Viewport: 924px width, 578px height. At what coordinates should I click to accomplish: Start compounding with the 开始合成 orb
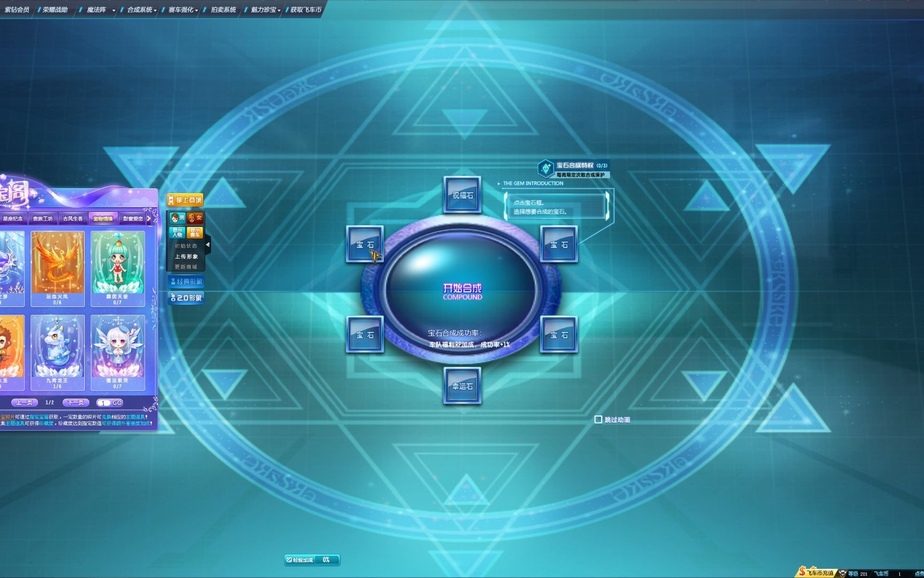point(462,291)
